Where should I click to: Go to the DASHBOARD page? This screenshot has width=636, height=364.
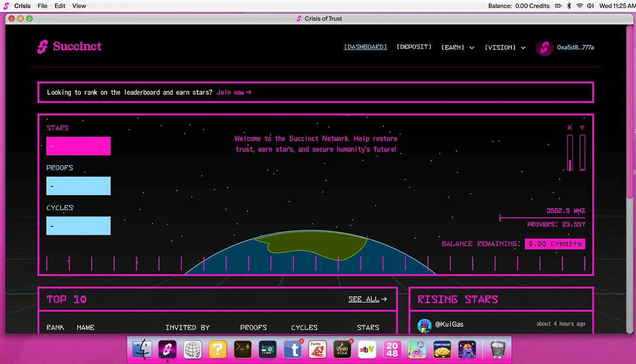pos(365,47)
